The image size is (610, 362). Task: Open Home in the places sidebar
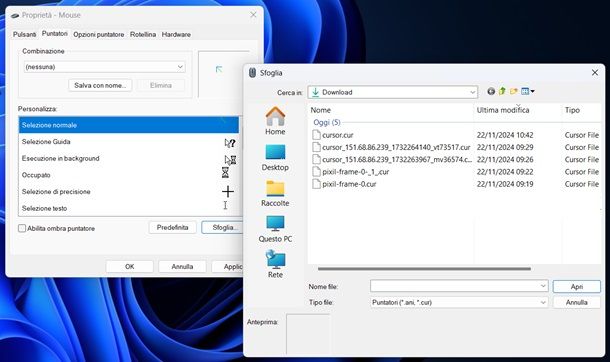click(x=275, y=121)
